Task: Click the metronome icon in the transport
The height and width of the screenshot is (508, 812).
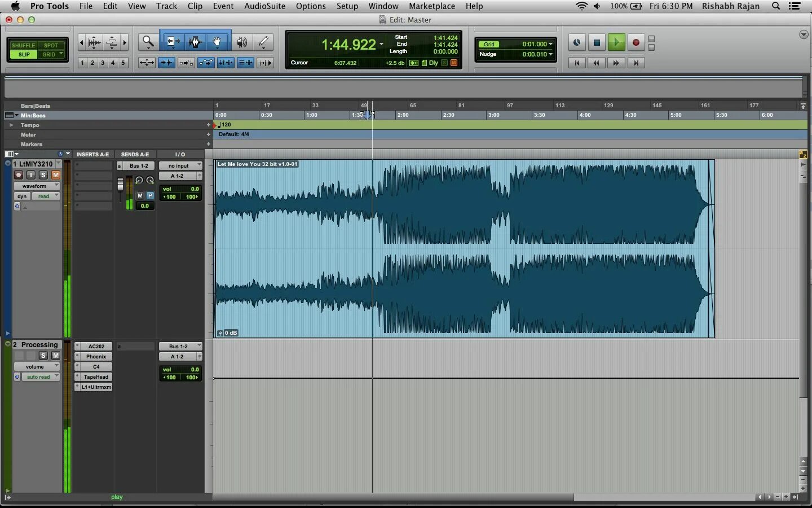Action: point(576,42)
